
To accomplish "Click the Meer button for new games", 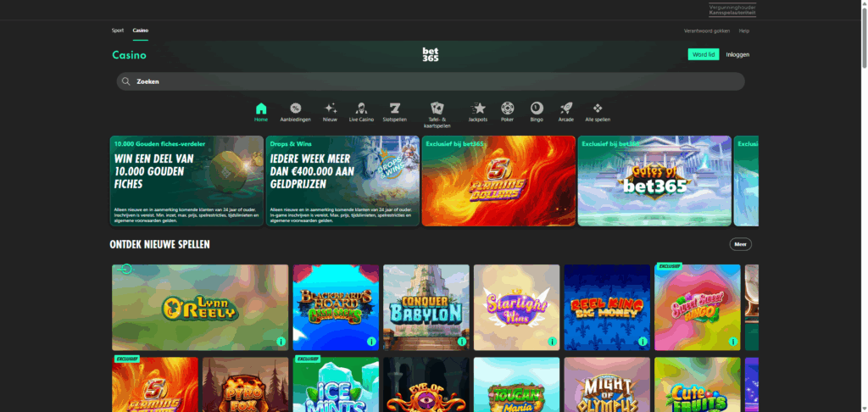I will point(740,244).
